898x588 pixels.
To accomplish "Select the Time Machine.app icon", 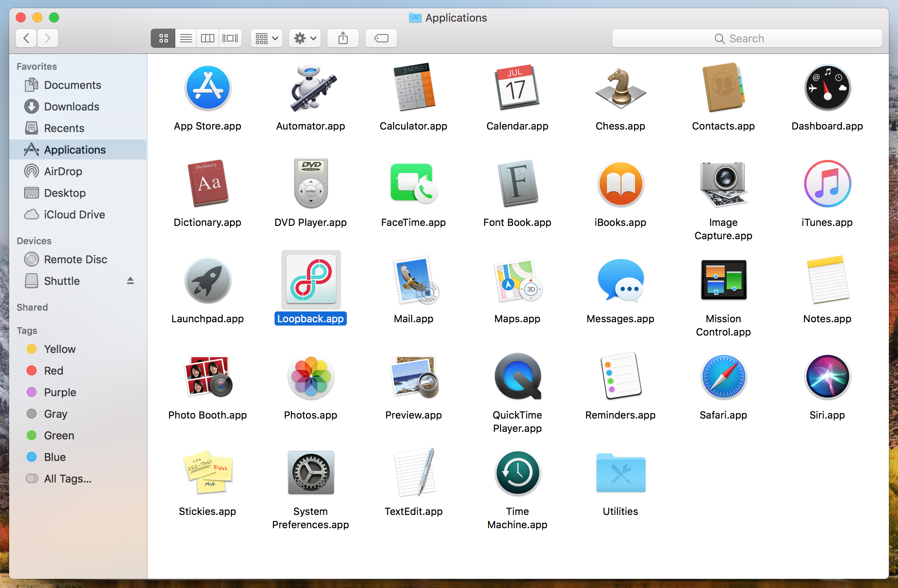I will (517, 473).
